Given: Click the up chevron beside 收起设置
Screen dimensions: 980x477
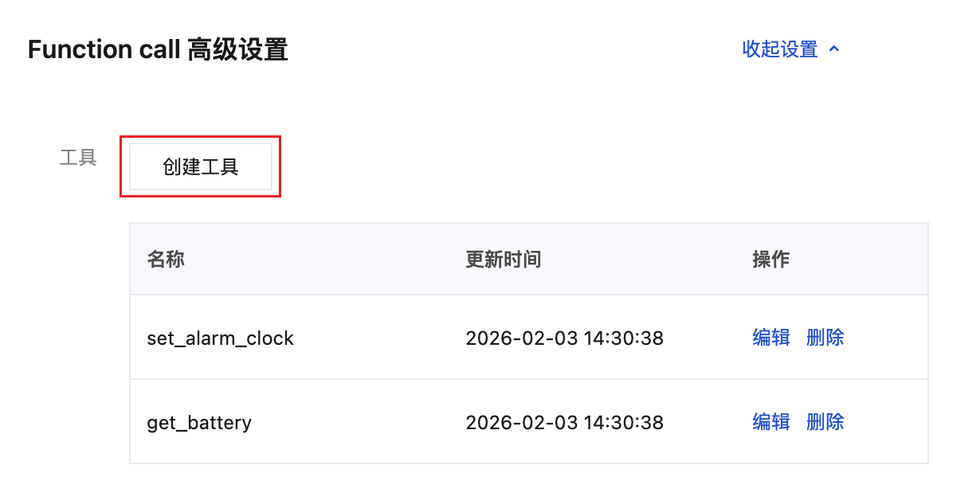Looking at the screenshot, I should [834, 49].
